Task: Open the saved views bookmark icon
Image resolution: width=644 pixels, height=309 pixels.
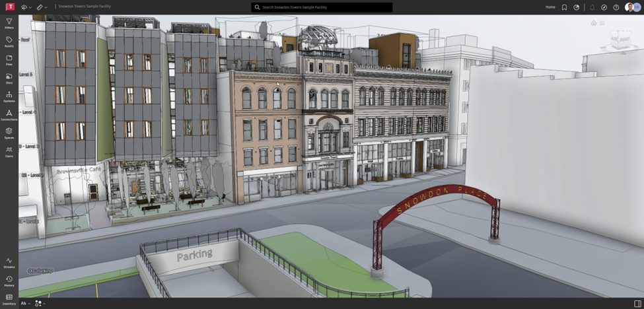Action: (564, 7)
